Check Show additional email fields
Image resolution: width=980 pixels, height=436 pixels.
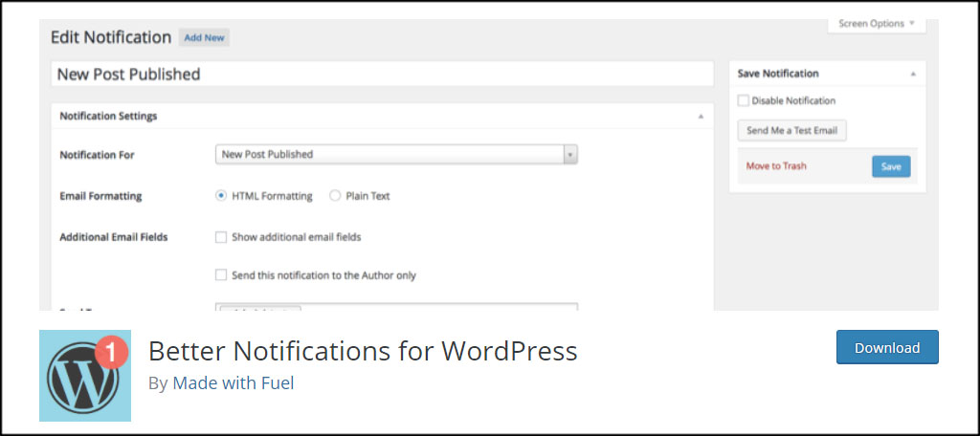221,237
